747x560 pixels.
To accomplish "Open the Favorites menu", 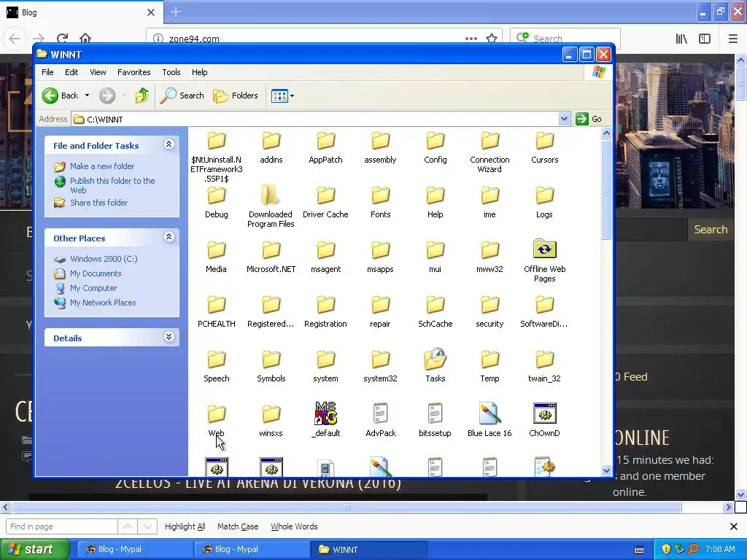I will 134,72.
